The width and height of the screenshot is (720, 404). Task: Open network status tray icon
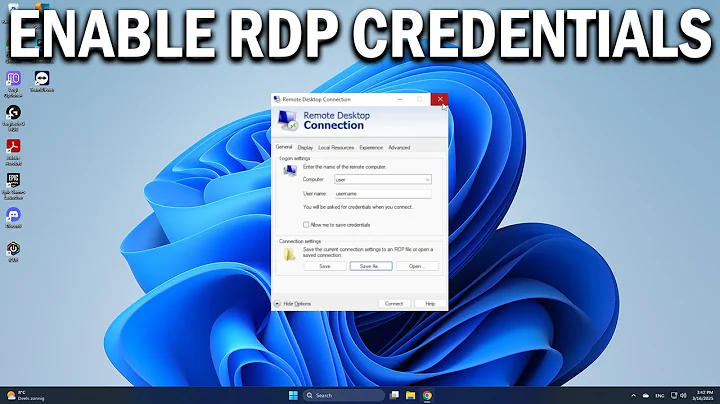[x=674, y=395]
